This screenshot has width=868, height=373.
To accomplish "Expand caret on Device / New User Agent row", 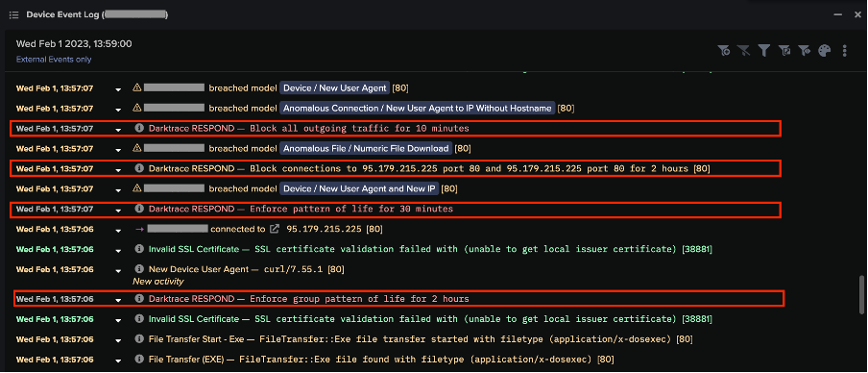I will (118, 88).
